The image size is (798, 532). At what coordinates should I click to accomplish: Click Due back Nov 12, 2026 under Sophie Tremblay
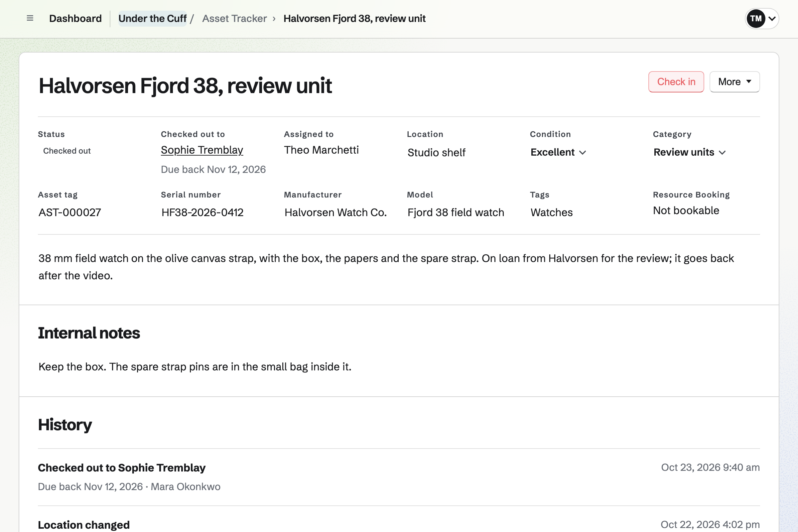(x=213, y=169)
